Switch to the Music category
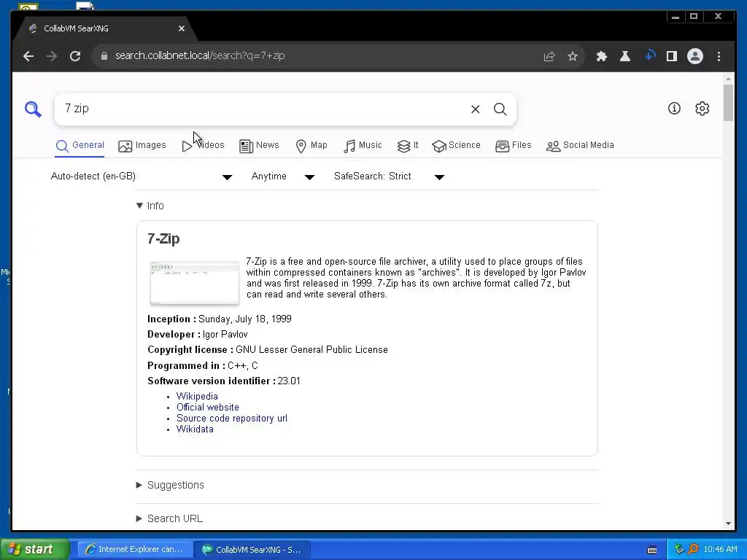 363,146
